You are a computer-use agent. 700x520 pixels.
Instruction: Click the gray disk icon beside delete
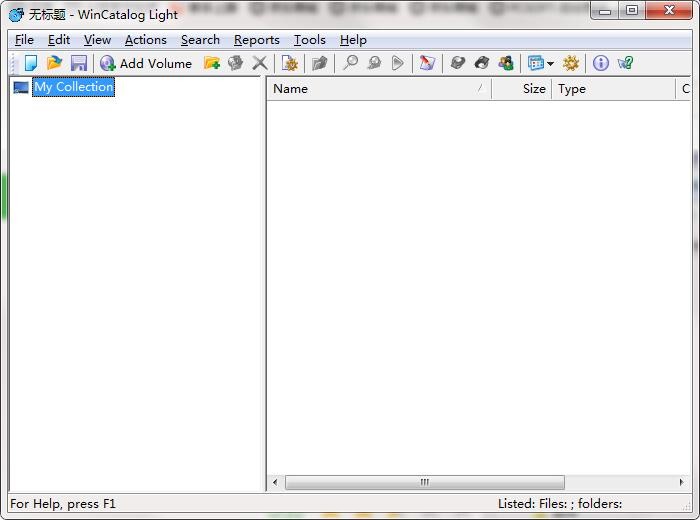point(235,63)
